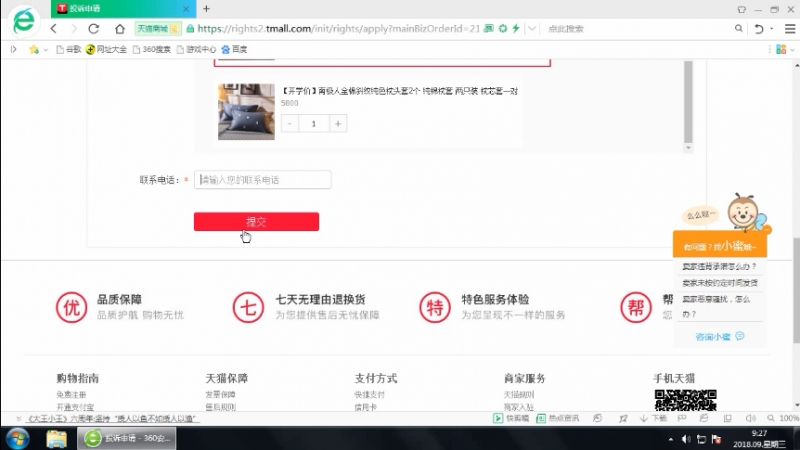
Task: Open the 天猫规则 footer link
Action: (x=519, y=394)
